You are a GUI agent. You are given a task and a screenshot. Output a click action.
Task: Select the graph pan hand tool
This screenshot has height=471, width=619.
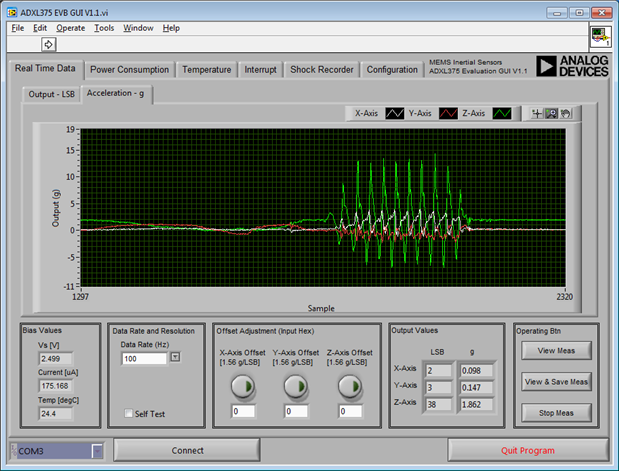(x=564, y=114)
